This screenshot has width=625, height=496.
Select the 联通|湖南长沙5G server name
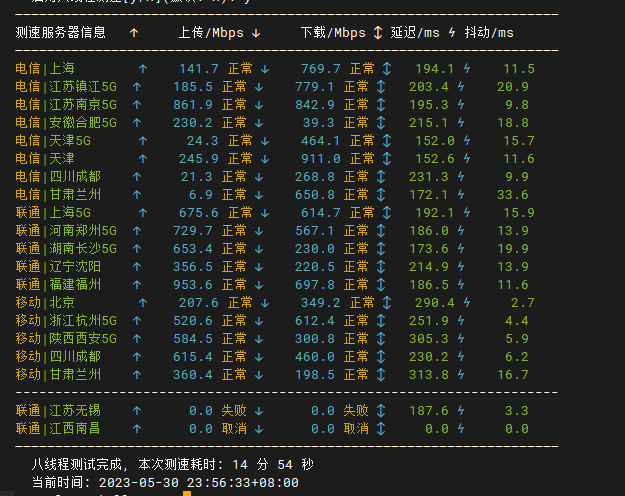66,248
